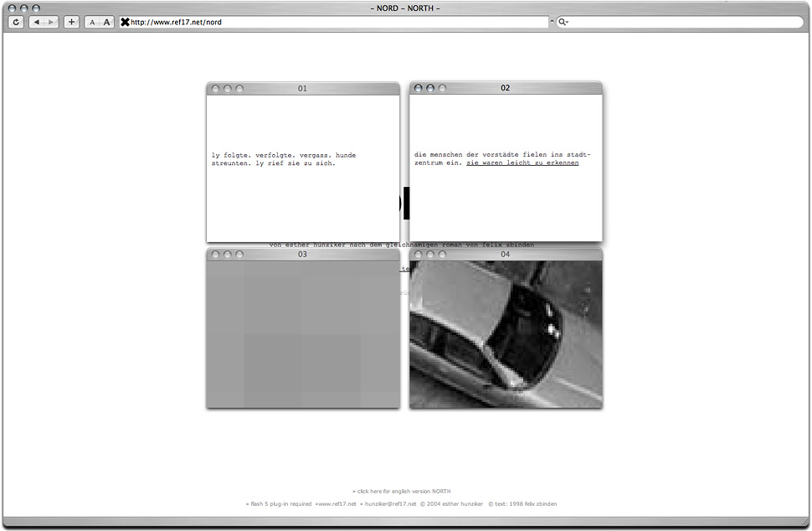Click the X site icon in address bar
Image resolution: width=812 pixels, height=531 pixels.
tap(126, 22)
